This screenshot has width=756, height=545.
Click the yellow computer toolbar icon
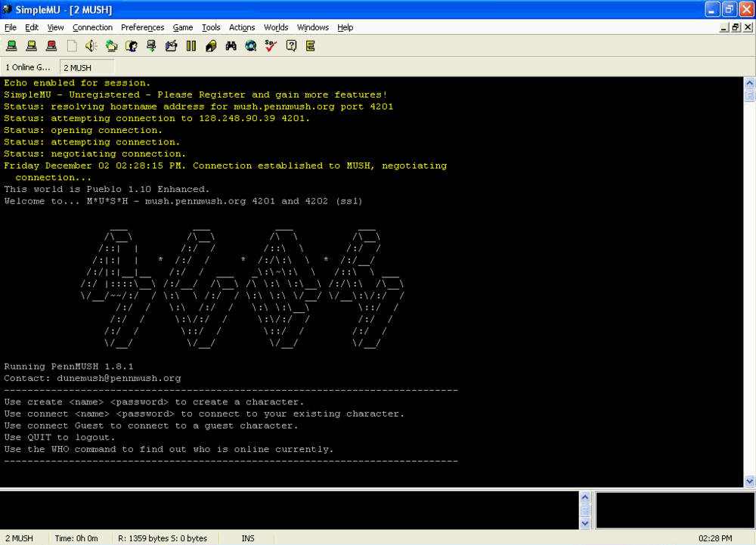pyautogui.click(x=31, y=46)
